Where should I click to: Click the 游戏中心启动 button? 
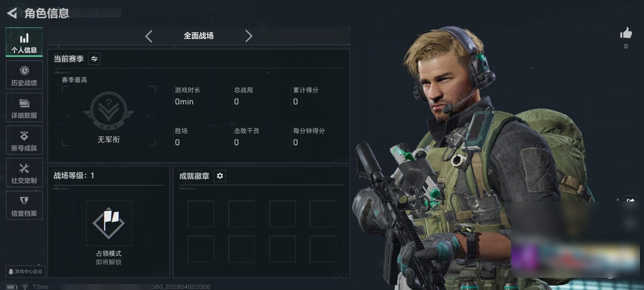[x=25, y=271]
